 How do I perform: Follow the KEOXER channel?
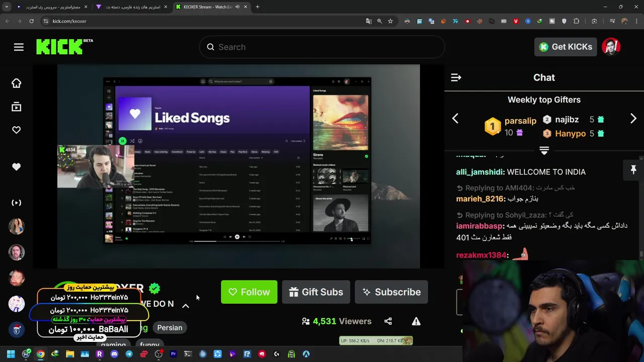(x=249, y=292)
